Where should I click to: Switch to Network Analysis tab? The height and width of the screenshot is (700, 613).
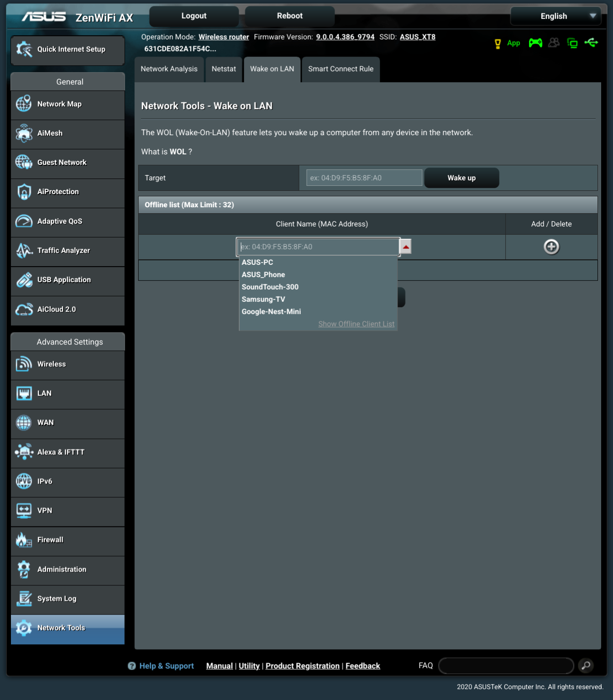(x=169, y=69)
